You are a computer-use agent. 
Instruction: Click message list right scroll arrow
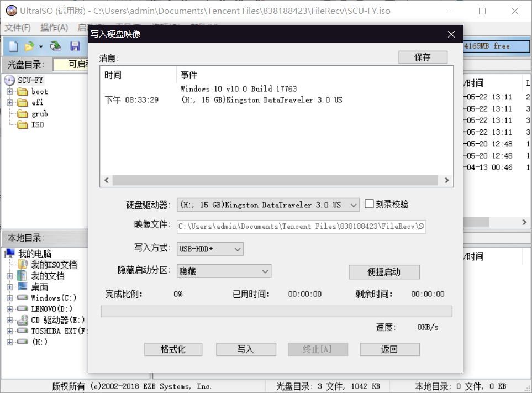446,180
